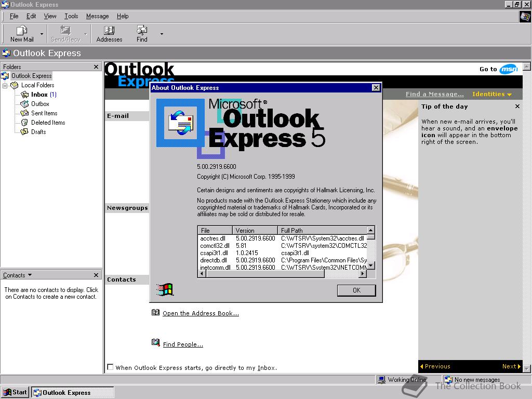Image resolution: width=532 pixels, height=399 pixels.
Task: Select directdb.dll in the file list
Action: click(214, 260)
